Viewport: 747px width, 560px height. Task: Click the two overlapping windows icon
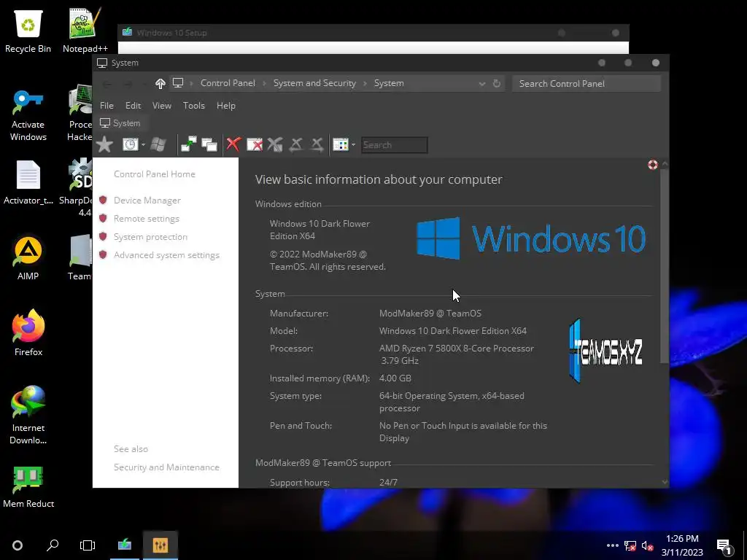point(209,144)
